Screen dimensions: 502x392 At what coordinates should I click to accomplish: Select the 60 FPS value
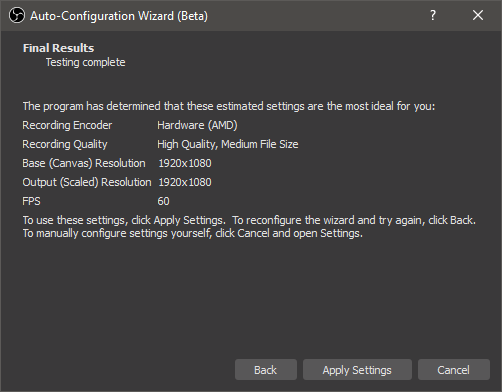(x=163, y=201)
